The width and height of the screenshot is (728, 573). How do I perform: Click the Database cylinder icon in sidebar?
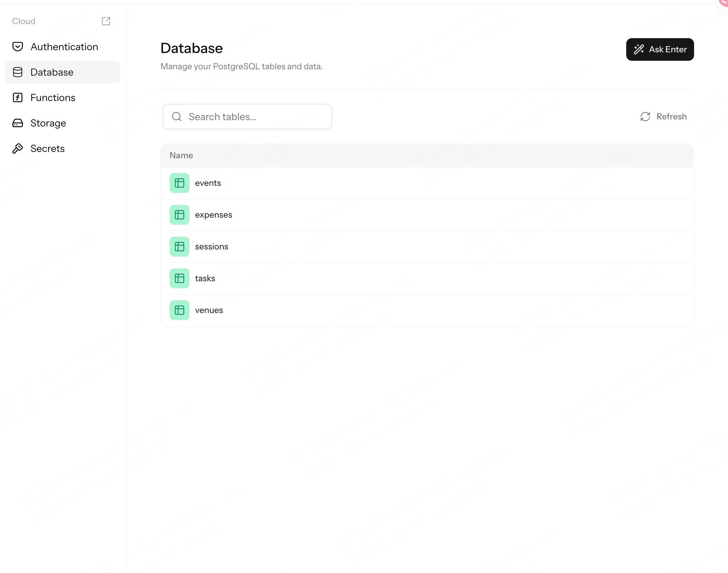coord(18,72)
